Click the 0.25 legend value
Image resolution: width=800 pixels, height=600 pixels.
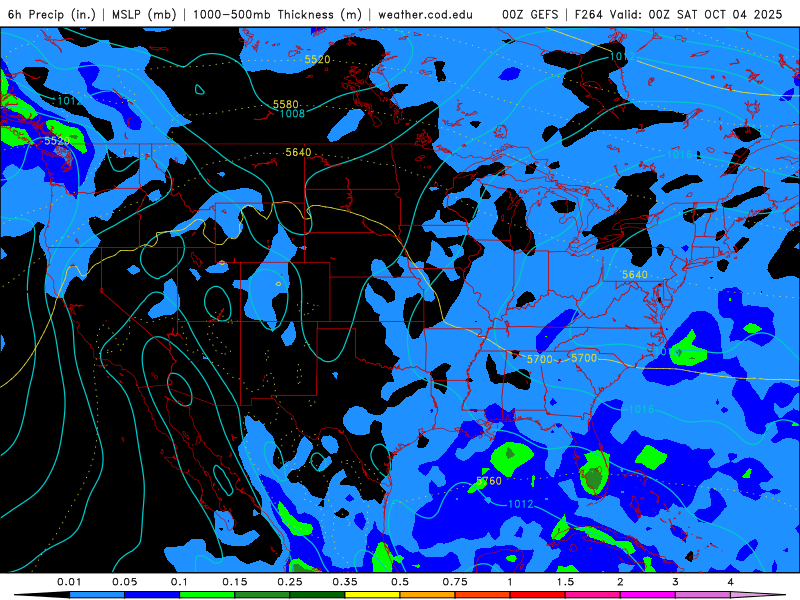point(290,582)
